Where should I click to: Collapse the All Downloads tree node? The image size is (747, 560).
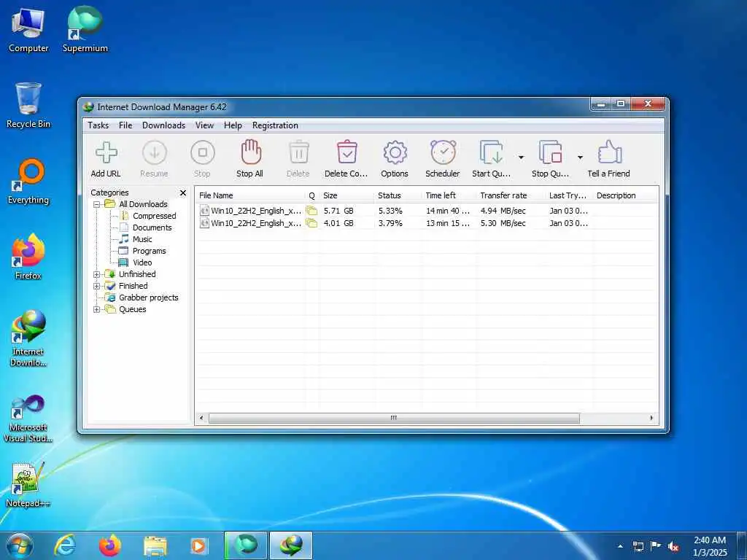[97, 204]
